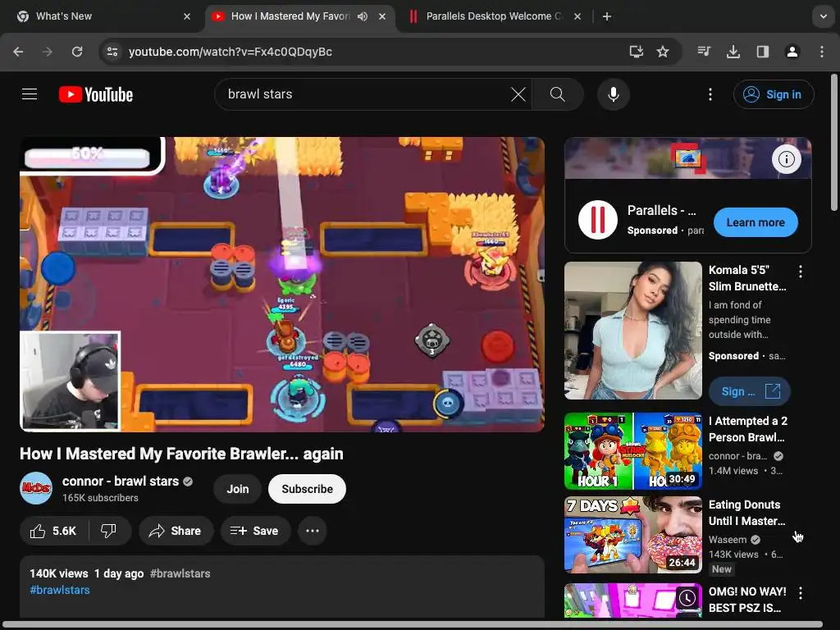Open Chrome three-dot menu

pos(822,52)
